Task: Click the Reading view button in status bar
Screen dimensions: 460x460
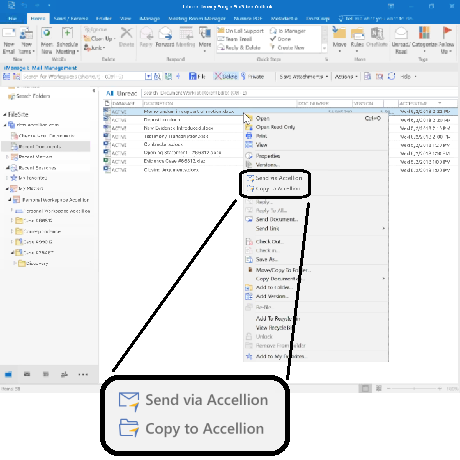Action: (379, 388)
